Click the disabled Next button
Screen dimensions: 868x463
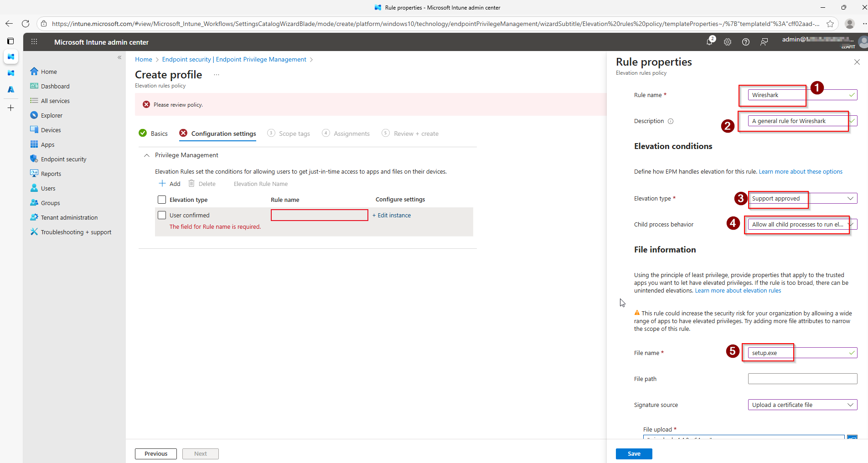pos(201,454)
